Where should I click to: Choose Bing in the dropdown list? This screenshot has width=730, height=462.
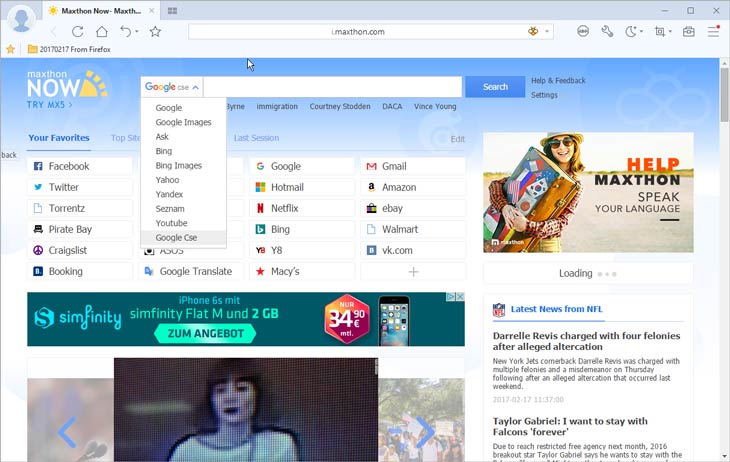click(x=163, y=151)
